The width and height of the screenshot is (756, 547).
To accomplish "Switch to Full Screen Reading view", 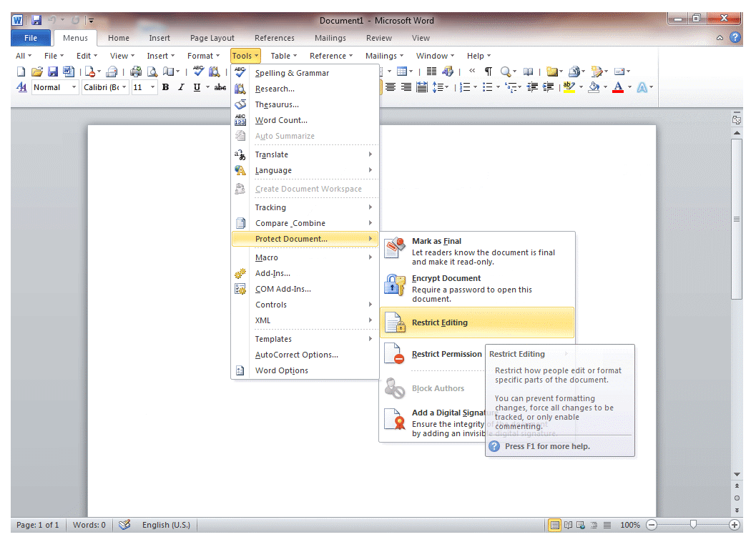I will (569, 525).
